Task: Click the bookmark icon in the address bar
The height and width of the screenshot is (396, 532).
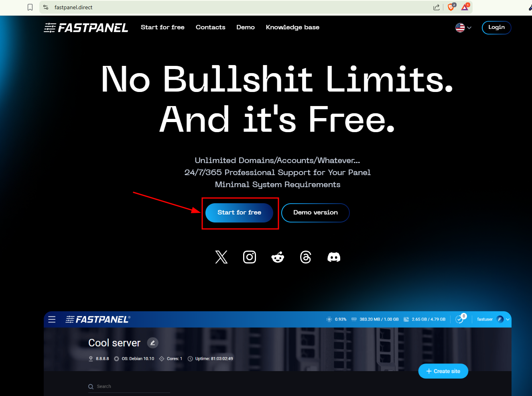Action: point(30,7)
